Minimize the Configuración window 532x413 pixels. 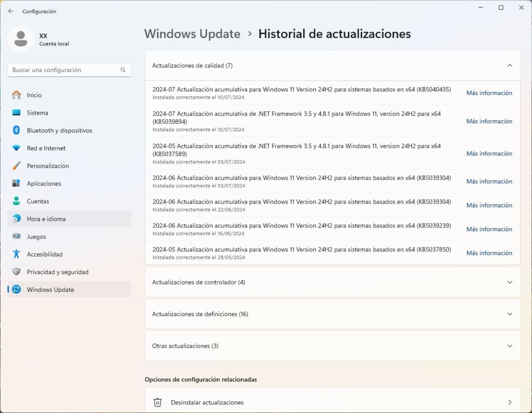(481, 7)
